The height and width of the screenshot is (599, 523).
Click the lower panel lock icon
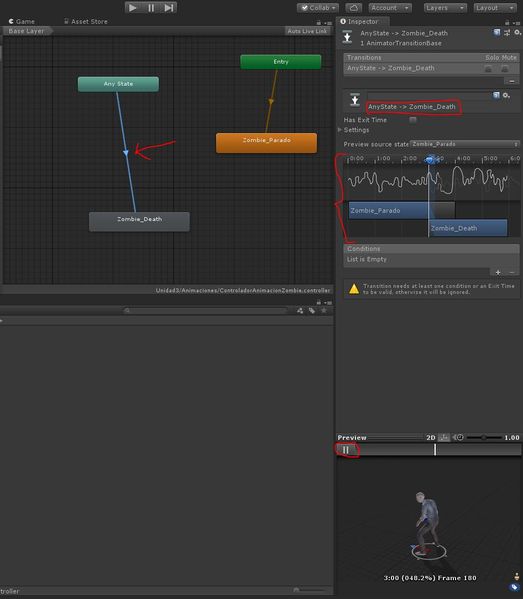319,302
